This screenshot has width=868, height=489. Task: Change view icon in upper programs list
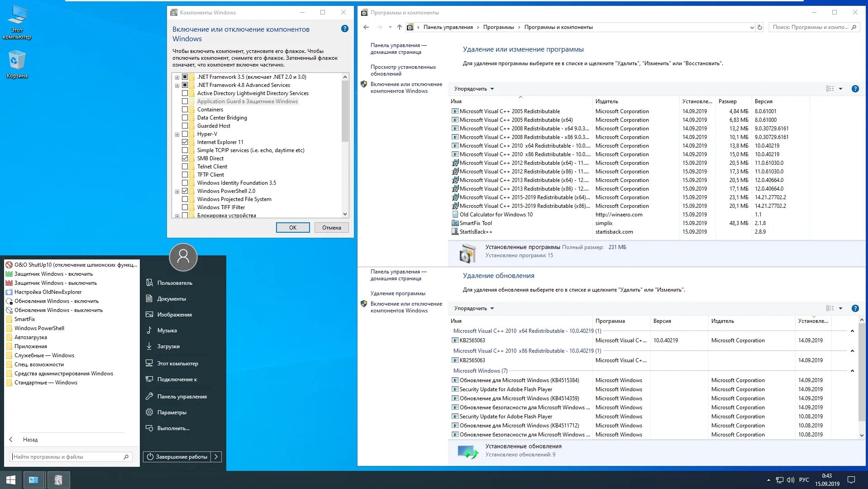[830, 89]
